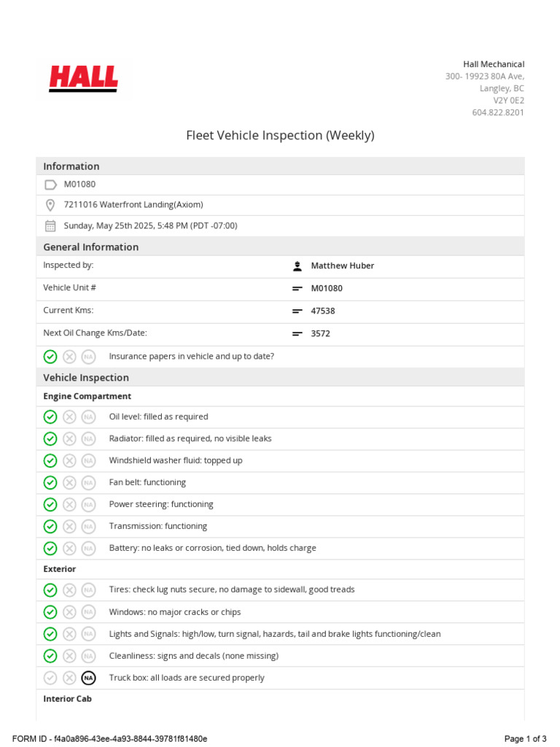
Task: Mark Truck box item as NA
Action: coord(88,678)
